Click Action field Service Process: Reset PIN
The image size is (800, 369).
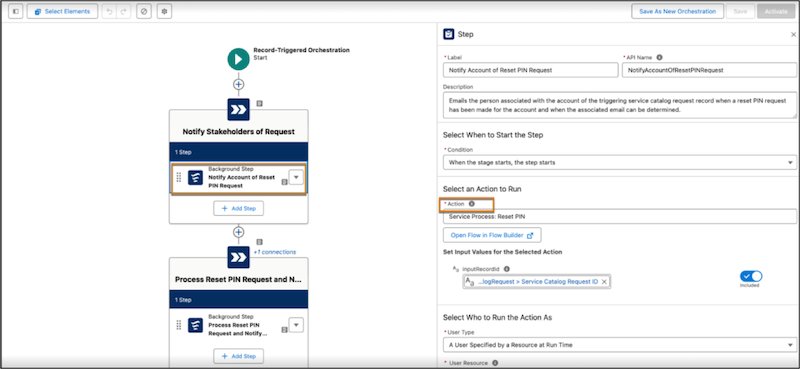pos(620,216)
